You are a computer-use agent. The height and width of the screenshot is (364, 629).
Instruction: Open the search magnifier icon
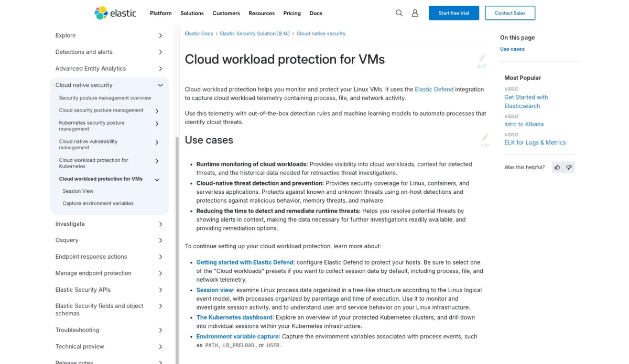(x=399, y=13)
